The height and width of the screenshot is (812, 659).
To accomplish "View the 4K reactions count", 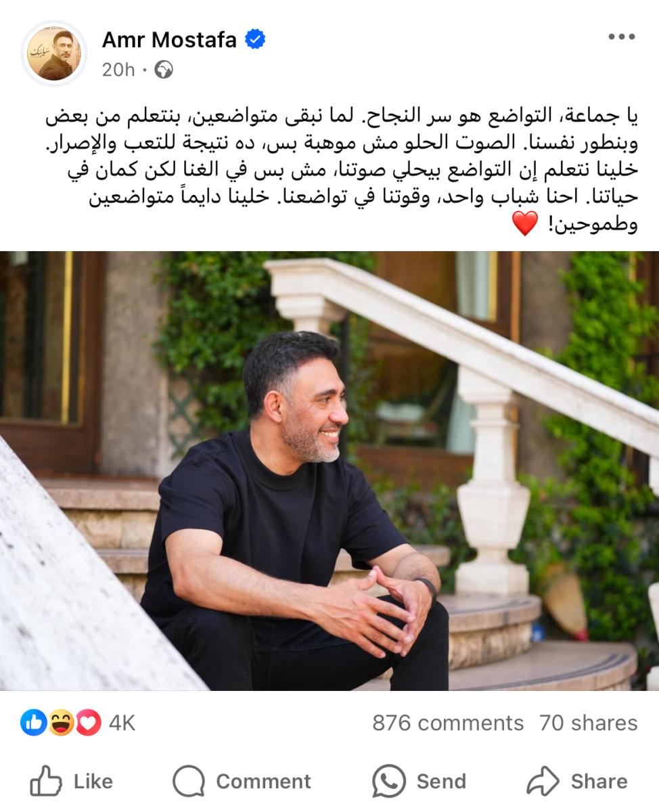I will tap(122, 723).
